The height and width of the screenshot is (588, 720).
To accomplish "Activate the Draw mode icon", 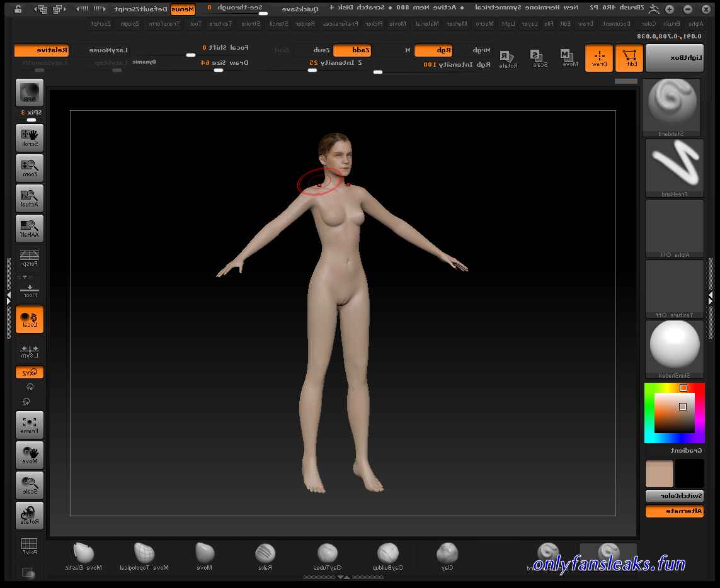I will pos(599,58).
